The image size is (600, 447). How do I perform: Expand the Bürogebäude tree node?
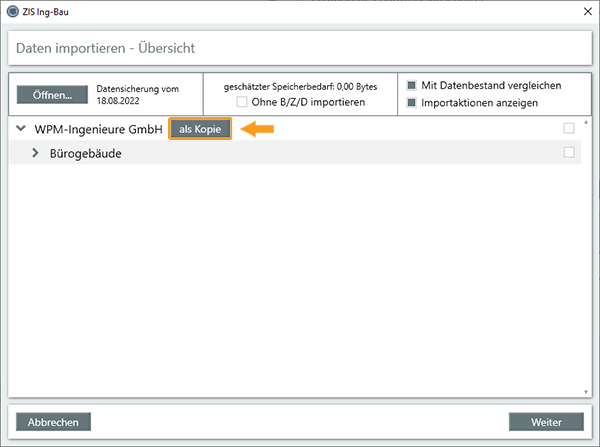coord(37,153)
